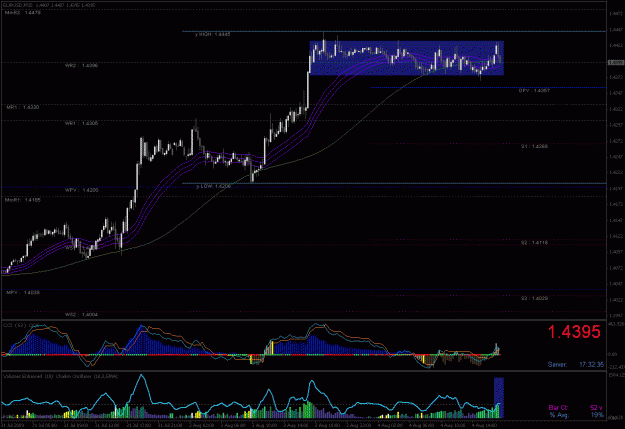This screenshot has width=625, height=429.
Task: Select the DPV daily pivot label
Action: [x=534, y=91]
